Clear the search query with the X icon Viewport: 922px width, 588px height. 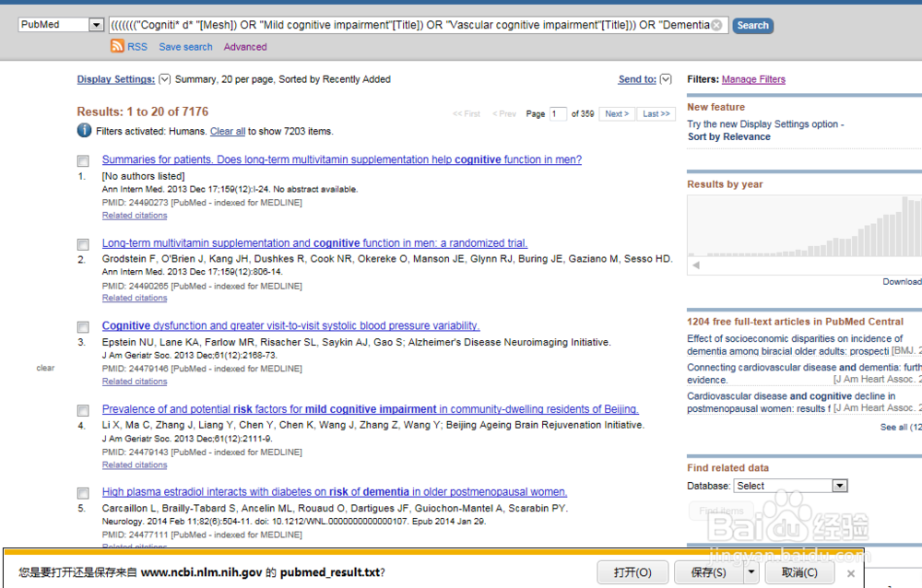click(716, 25)
